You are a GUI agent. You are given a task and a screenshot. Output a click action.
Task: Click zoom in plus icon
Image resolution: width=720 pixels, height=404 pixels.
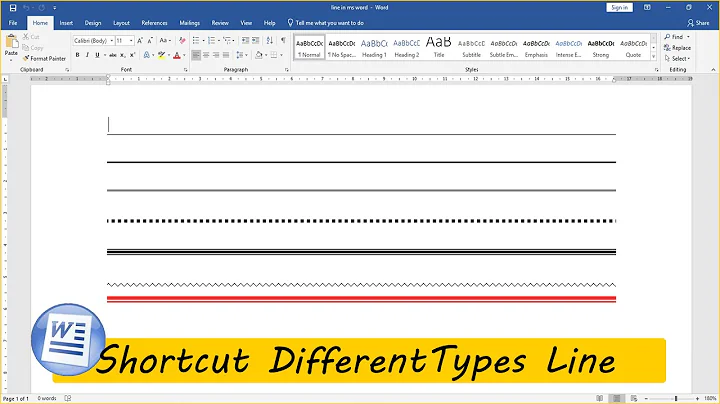[697, 398]
